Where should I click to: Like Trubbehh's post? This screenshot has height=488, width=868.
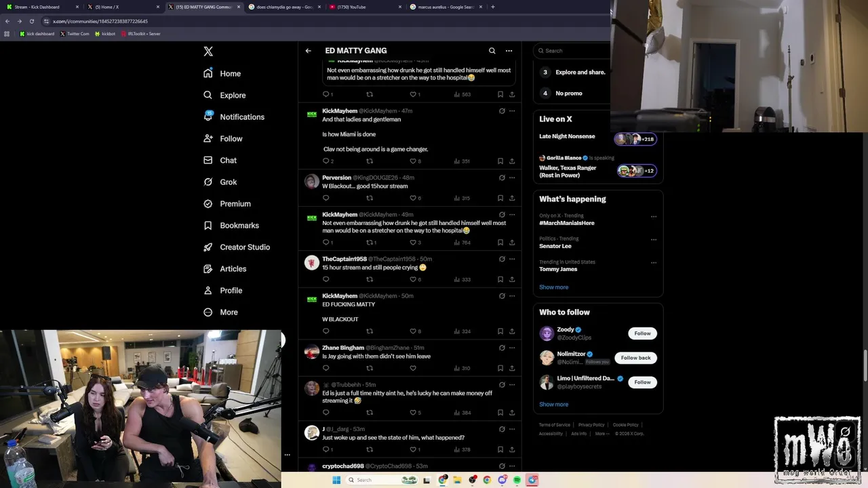[416, 413]
